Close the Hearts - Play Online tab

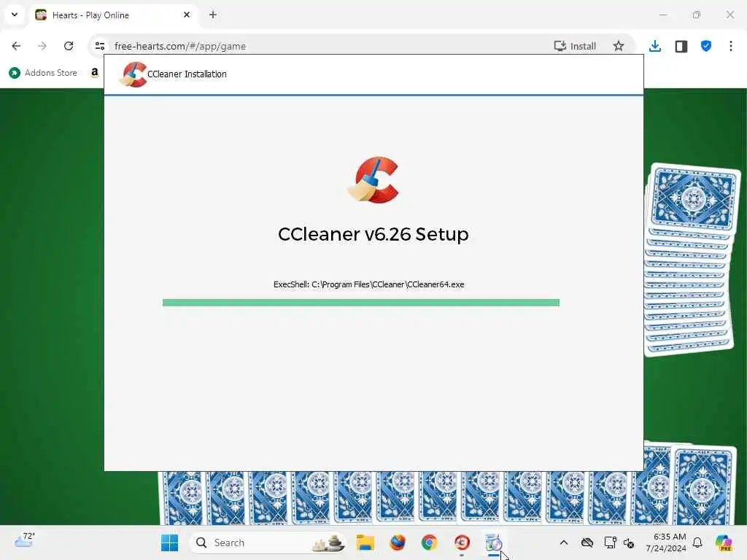187,15
